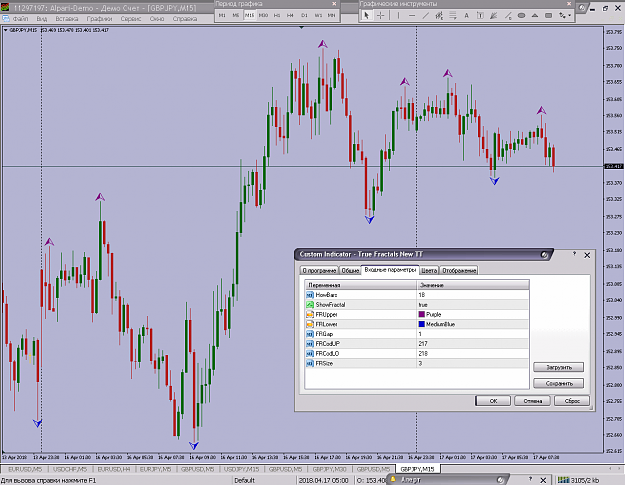Expand the GBPJPY,M15 chart title triangle
Viewport: 625px width, 485px height.
coord(5,30)
